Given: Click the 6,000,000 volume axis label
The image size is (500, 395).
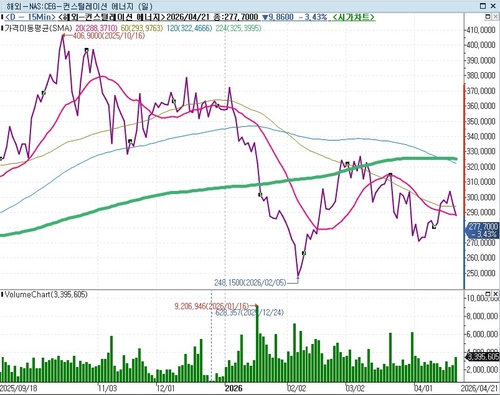Looking at the screenshot, I should pyautogui.click(x=481, y=334).
